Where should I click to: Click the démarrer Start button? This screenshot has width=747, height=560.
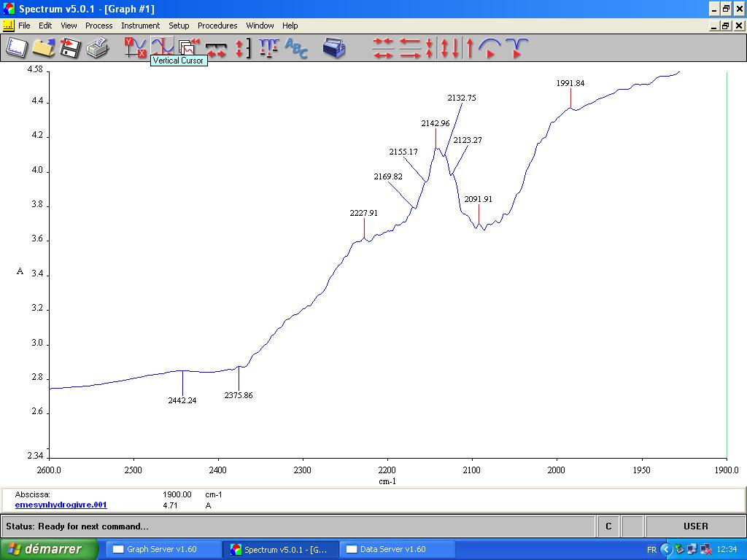click(x=49, y=549)
